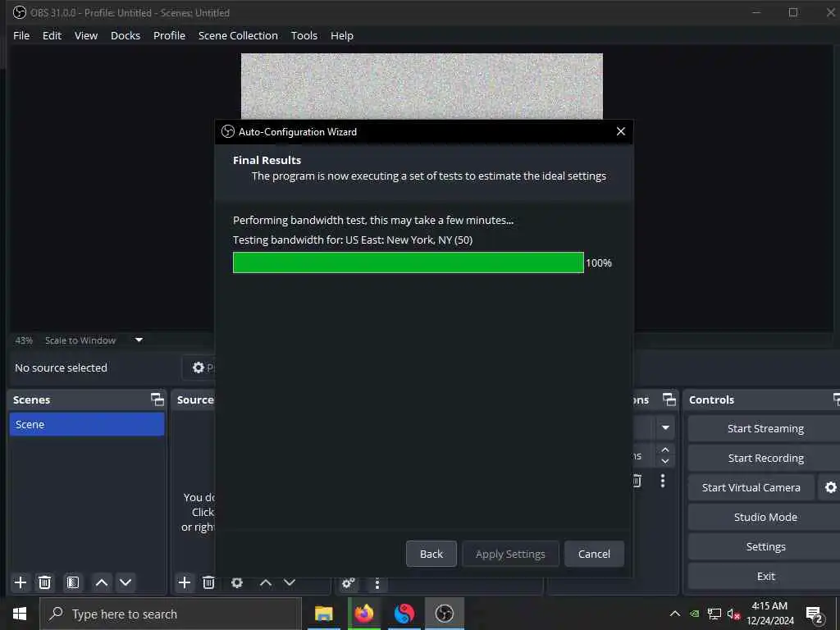The image size is (840, 630).
Task: Click network icon in system tray
Action: click(x=714, y=614)
